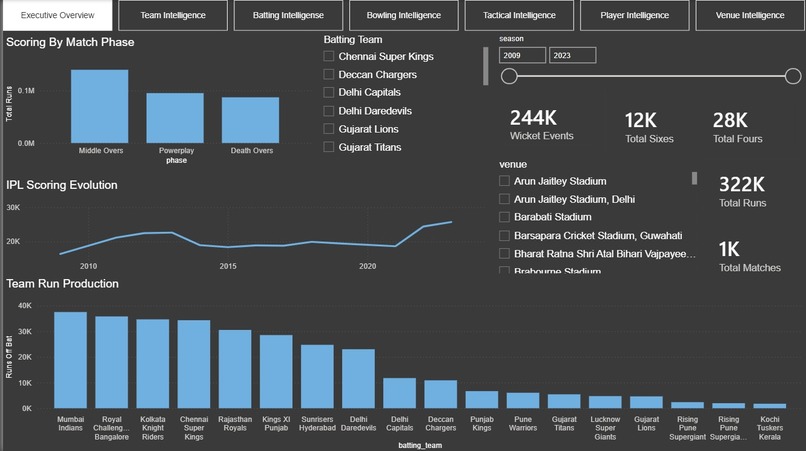Select the Player Intelligence tab

pyautogui.click(x=634, y=15)
